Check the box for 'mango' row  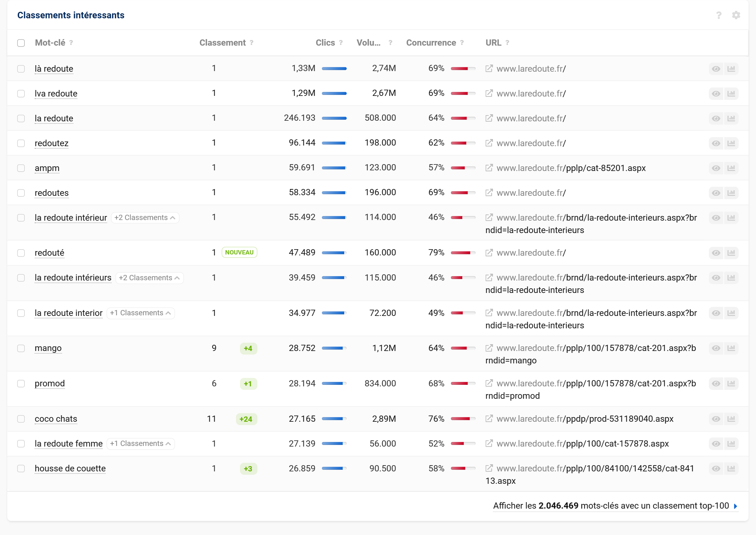[21, 348]
